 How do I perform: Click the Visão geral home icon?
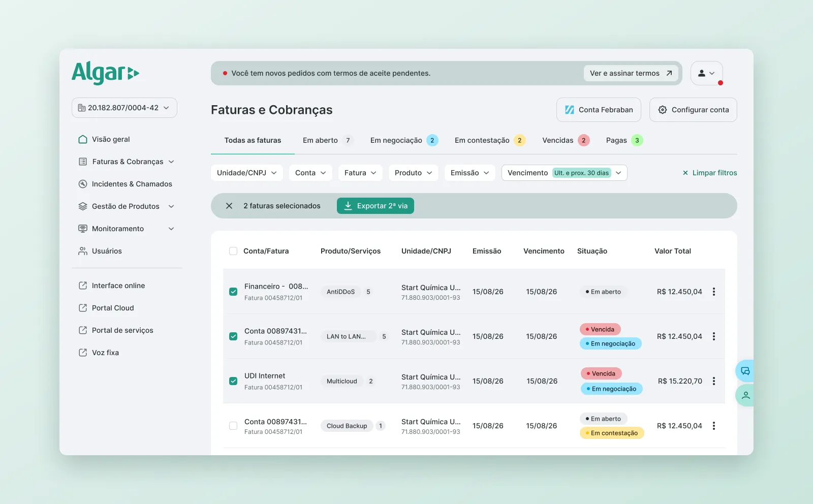tap(83, 139)
